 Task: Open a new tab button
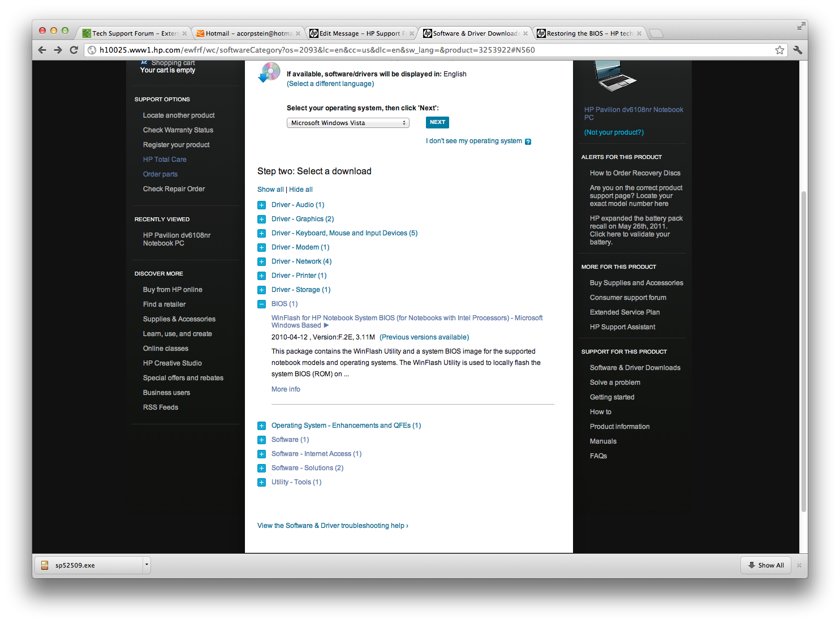[656, 33]
